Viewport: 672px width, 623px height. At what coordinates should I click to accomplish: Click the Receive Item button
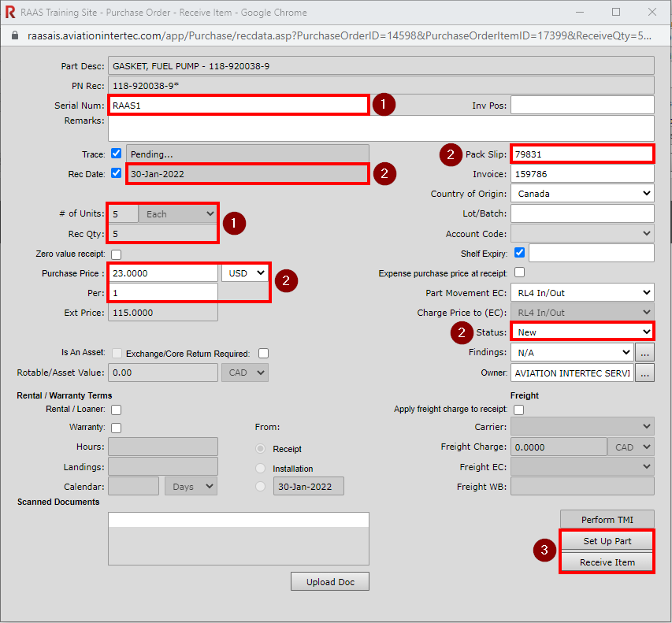click(607, 562)
